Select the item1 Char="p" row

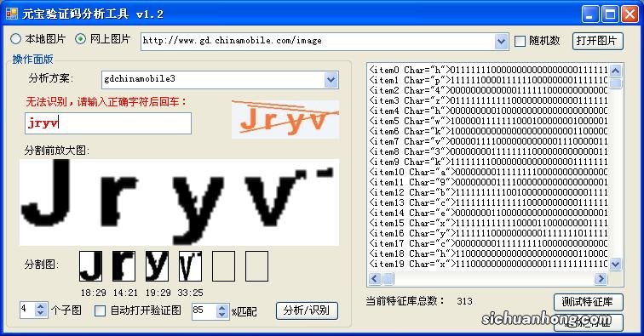tap(488, 81)
